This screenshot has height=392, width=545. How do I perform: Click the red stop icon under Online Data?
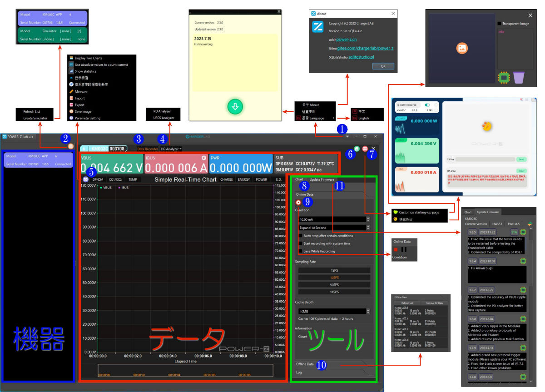click(x=396, y=249)
